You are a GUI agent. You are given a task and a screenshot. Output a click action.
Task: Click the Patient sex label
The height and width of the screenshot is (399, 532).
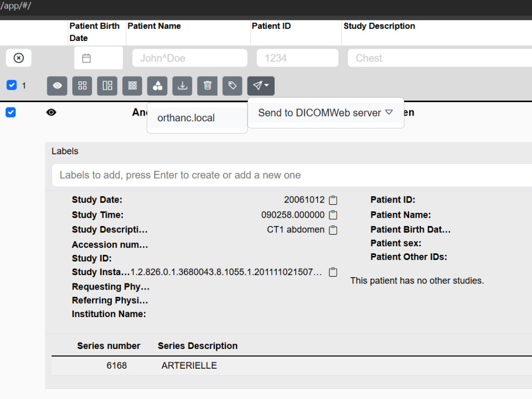[396, 243]
